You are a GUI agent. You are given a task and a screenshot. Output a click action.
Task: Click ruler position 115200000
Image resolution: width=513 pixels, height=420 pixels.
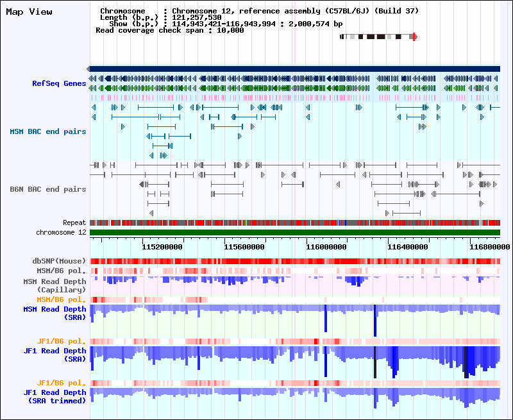[162, 247]
